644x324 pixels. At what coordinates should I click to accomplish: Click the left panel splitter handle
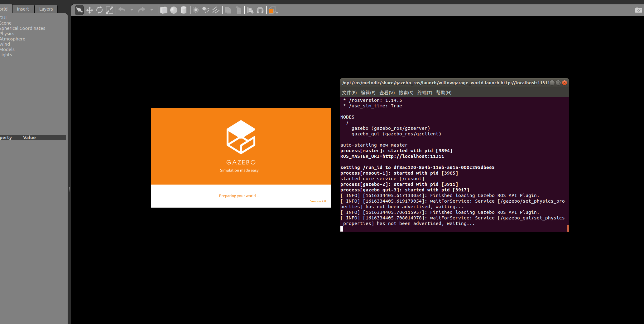click(x=69, y=190)
